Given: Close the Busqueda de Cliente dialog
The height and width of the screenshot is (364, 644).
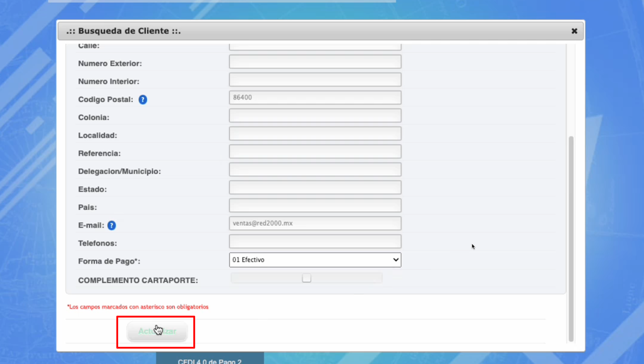Looking at the screenshot, I should click(x=574, y=31).
